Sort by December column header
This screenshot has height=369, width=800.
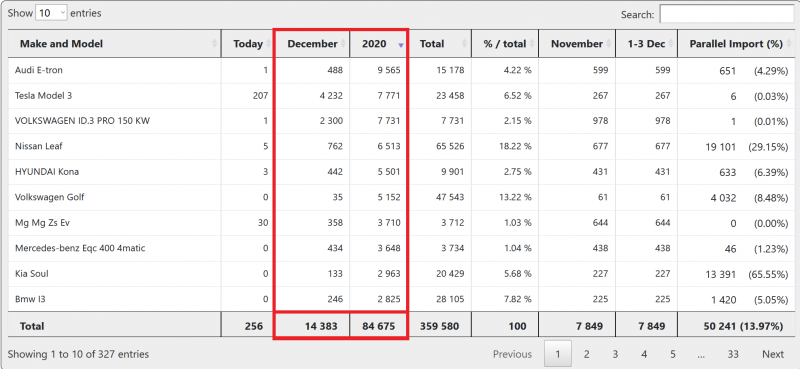(312, 44)
